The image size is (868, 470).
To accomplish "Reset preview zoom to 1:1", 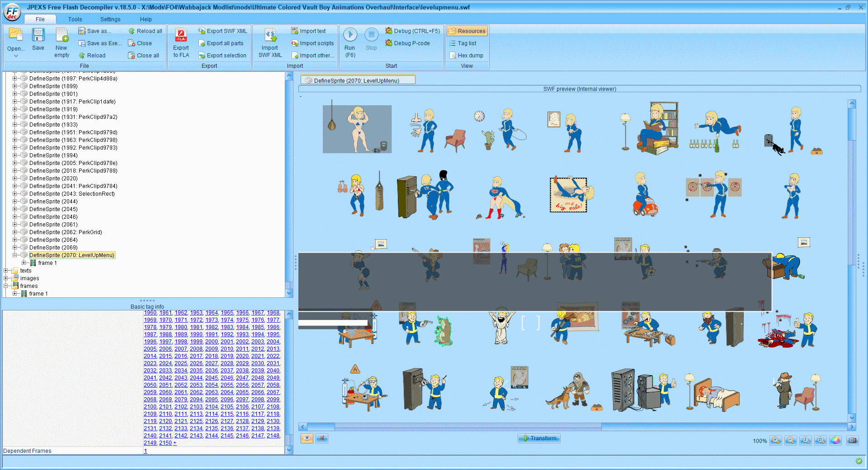I will click(806, 440).
